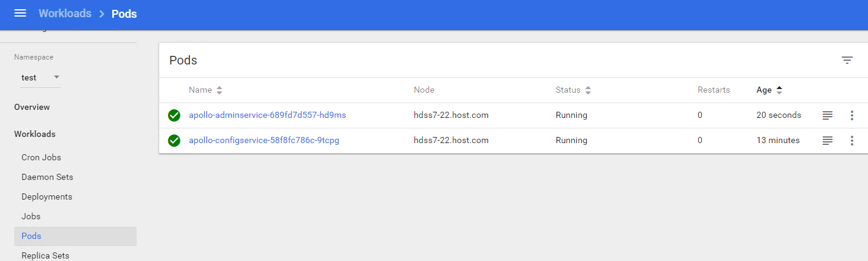Open the hamburger navigation menu
Screen dimensions: 868x261
pos(20,14)
